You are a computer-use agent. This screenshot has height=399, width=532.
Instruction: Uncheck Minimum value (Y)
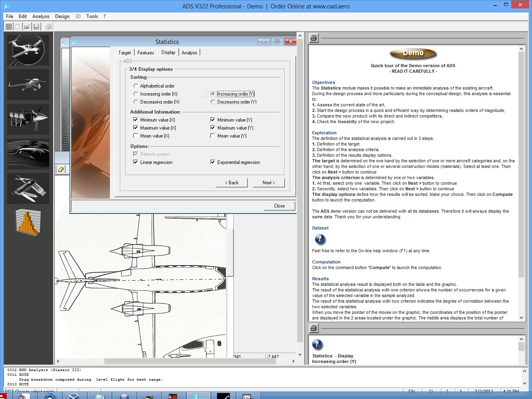pyautogui.click(x=231, y=120)
